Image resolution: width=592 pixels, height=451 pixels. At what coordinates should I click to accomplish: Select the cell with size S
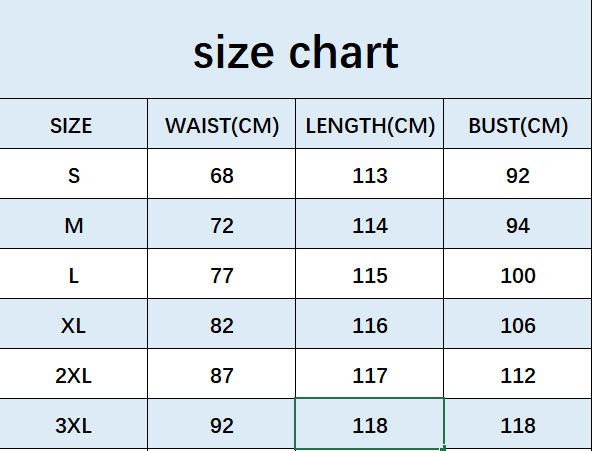pos(74,174)
